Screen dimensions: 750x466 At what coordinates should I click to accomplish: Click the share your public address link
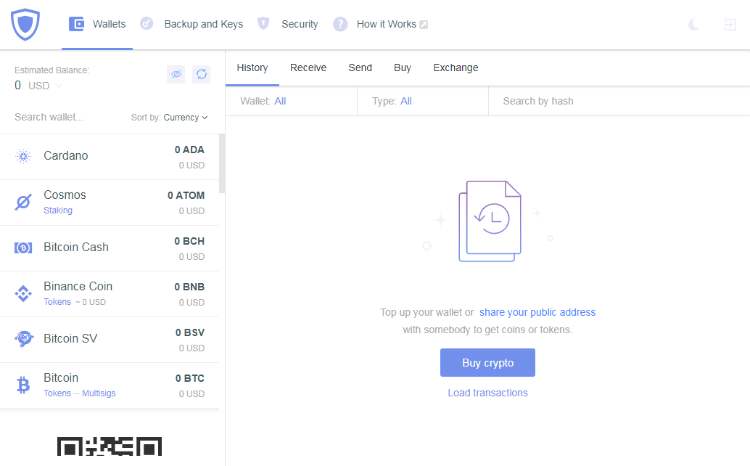click(x=537, y=312)
